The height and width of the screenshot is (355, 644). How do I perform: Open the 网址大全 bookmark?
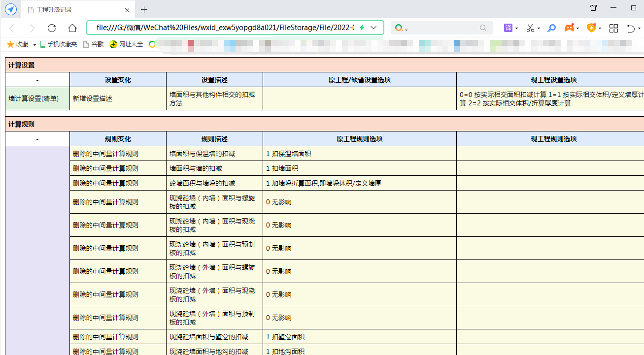tap(127, 44)
